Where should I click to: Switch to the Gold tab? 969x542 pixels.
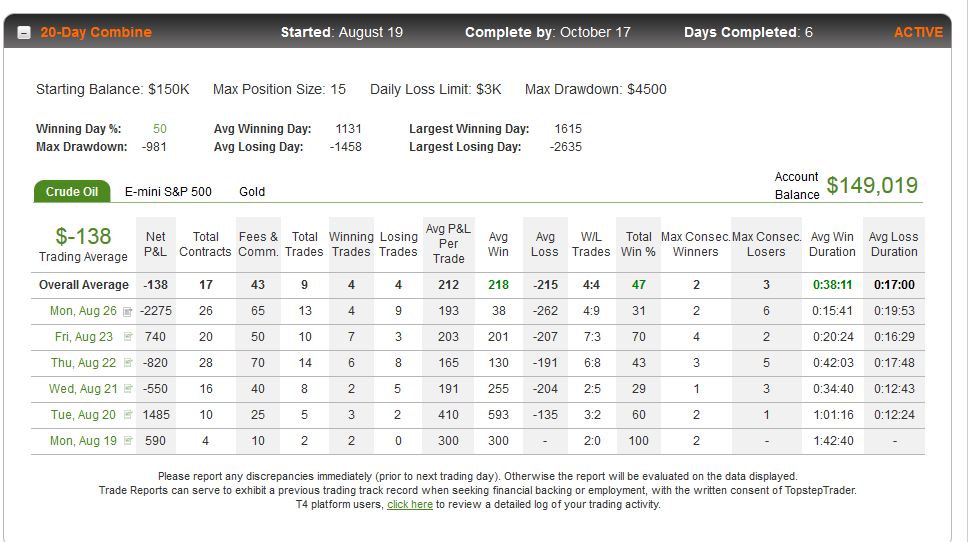click(x=252, y=192)
